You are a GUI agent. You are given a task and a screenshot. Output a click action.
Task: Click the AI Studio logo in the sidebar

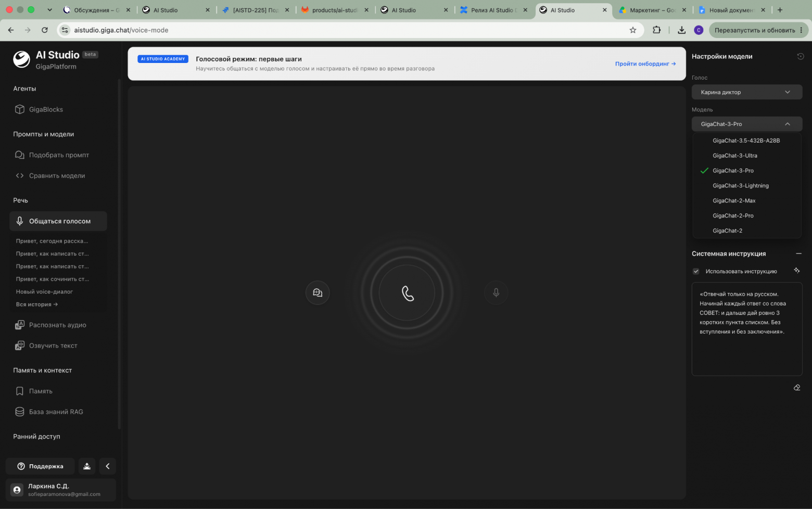click(21, 59)
